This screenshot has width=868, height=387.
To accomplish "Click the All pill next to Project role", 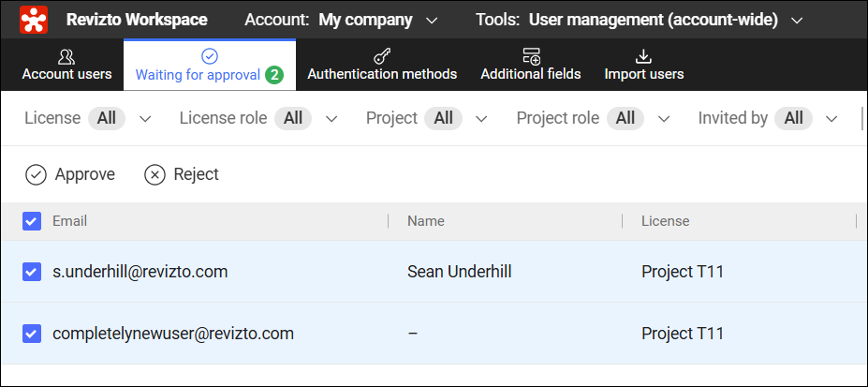I will [625, 118].
